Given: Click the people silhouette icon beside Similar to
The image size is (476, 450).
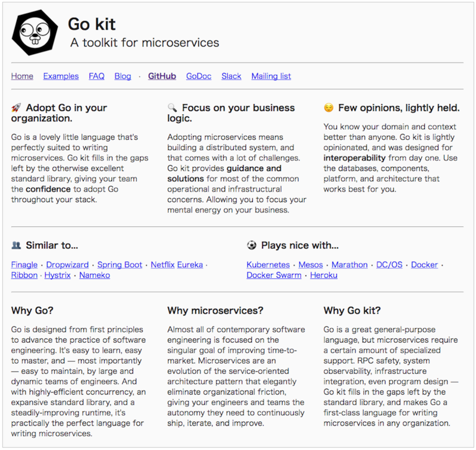Looking at the screenshot, I should tap(16, 245).
